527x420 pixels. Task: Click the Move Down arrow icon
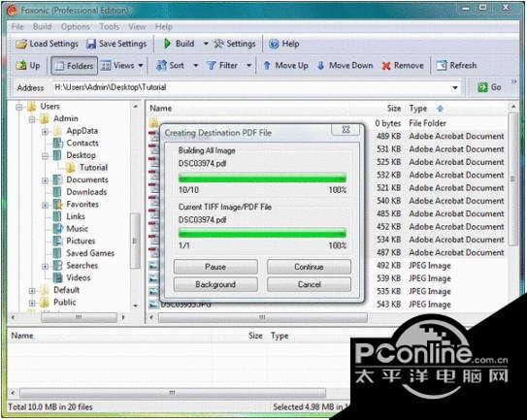coord(321,65)
